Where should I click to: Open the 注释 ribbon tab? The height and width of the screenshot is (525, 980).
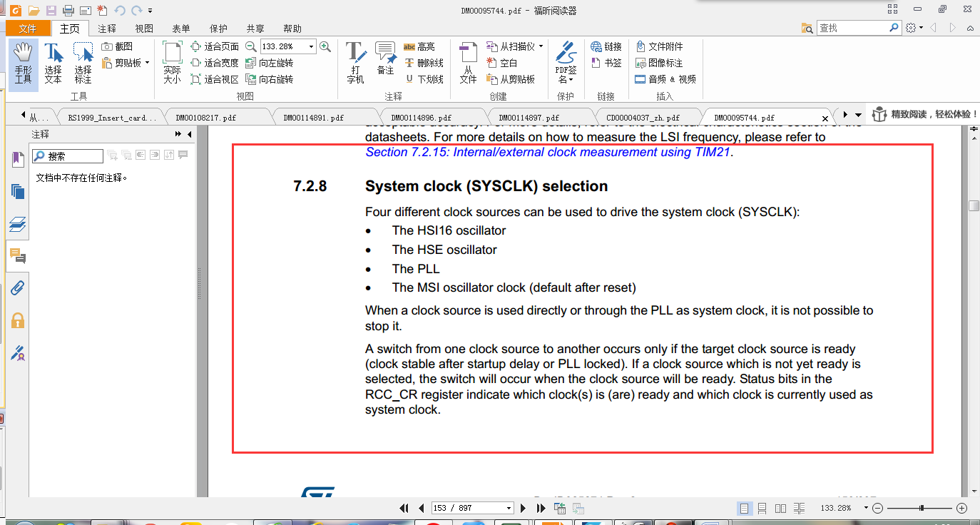click(107, 29)
